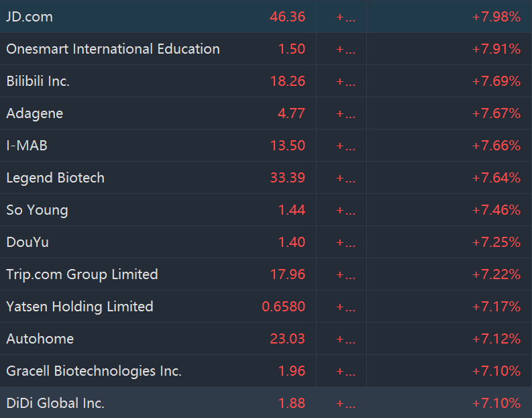The image size is (532, 418).
Task: Click Legend Biotech's +7.64% change
Action: (x=496, y=178)
